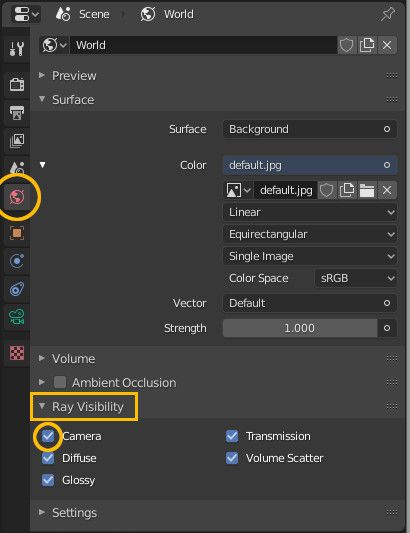Uncheck Transmission ray visibility

(232, 436)
